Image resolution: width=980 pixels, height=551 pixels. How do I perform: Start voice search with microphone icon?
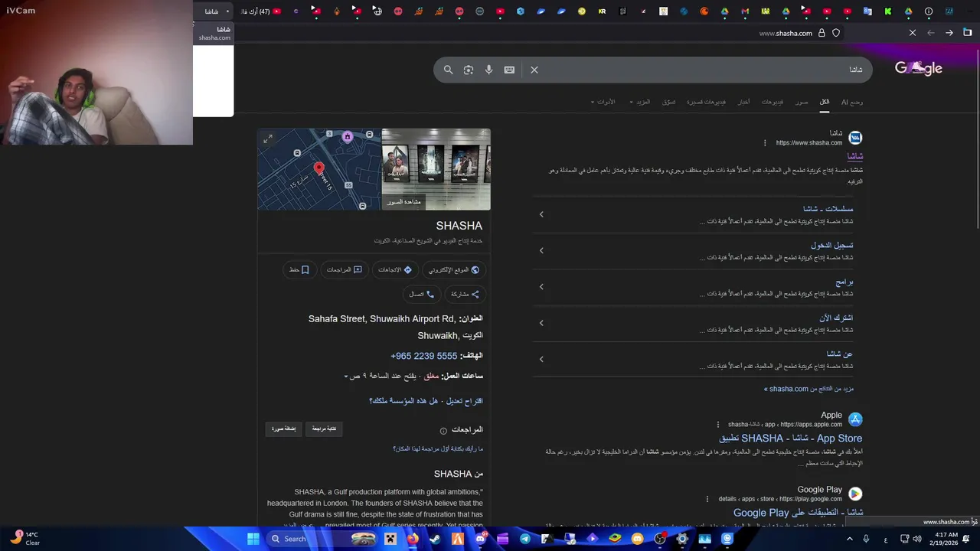click(x=488, y=70)
